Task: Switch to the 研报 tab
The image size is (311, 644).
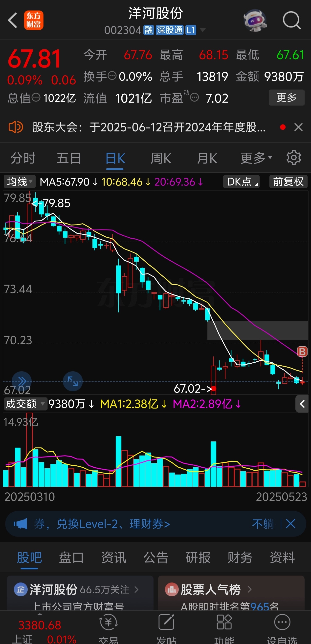Action: [x=198, y=558]
